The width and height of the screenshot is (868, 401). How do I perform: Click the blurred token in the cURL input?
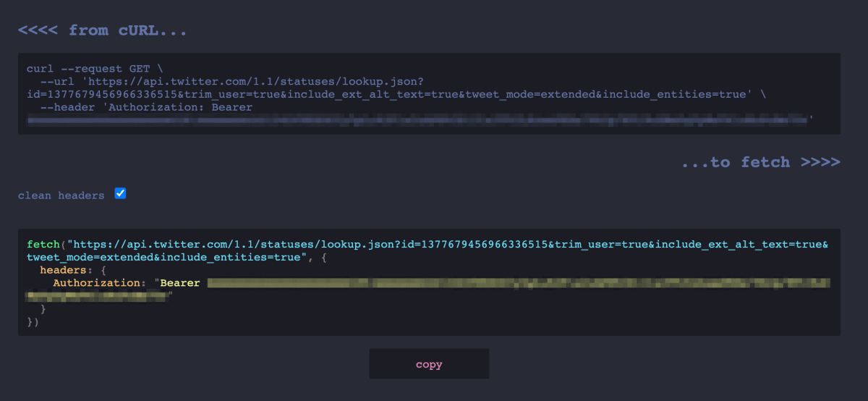[x=418, y=120]
